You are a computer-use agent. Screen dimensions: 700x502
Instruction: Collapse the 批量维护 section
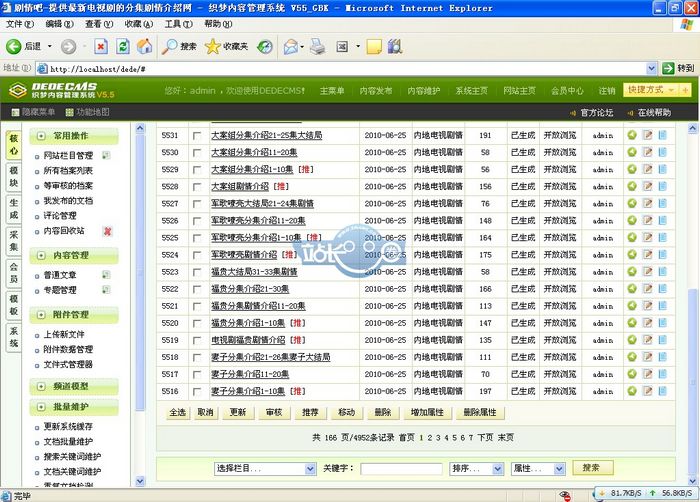pyautogui.click(x=41, y=407)
